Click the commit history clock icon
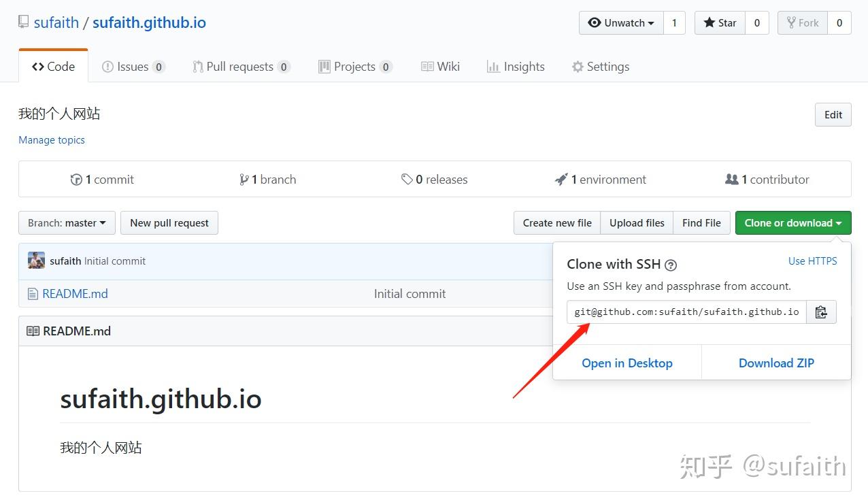Viewport: 868px width, 500px height. click(76, 180)
